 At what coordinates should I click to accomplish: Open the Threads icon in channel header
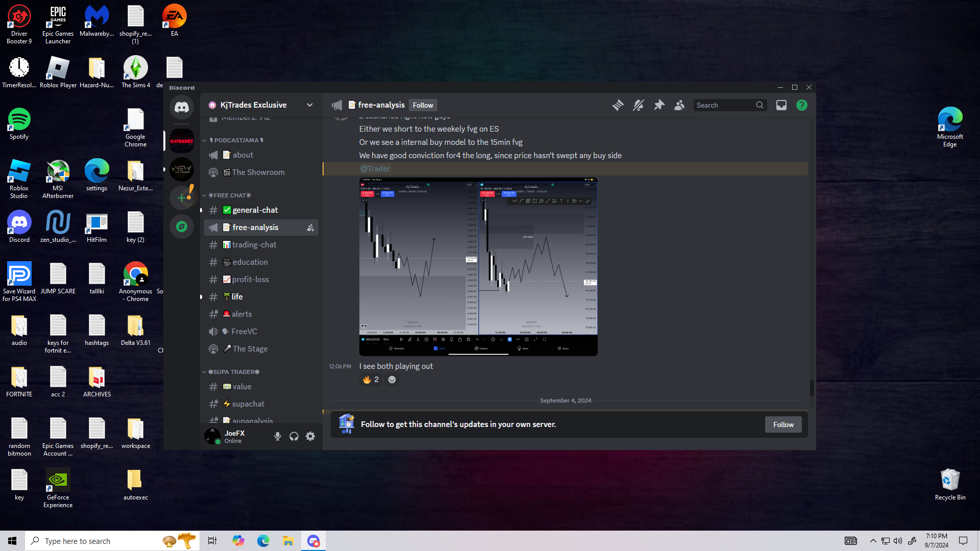[x=618, y=105]
